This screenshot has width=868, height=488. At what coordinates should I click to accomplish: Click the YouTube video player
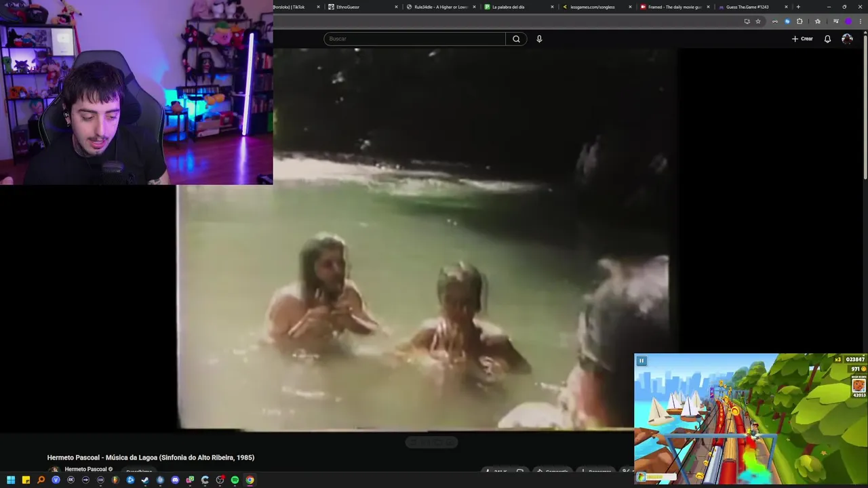427,239
